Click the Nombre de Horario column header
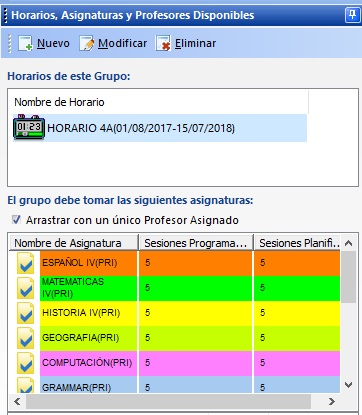362x415 pixels. 59,102
